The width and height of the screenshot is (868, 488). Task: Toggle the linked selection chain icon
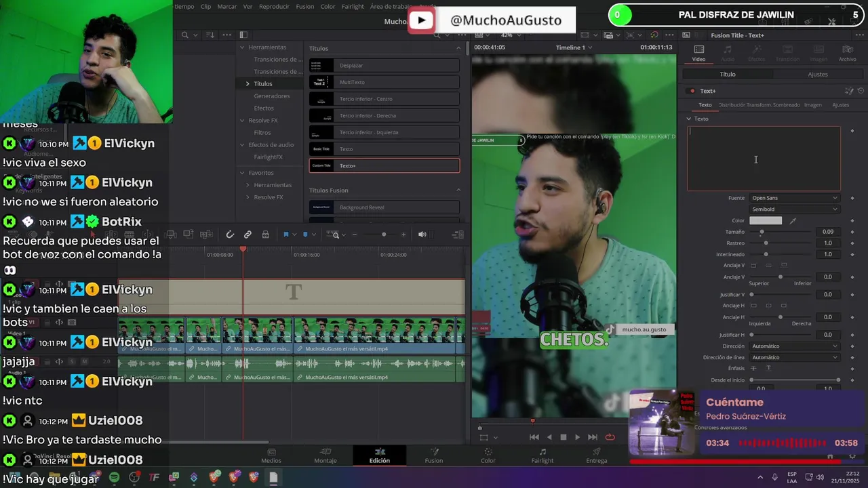pyautogui.click(x=248, y=235)
